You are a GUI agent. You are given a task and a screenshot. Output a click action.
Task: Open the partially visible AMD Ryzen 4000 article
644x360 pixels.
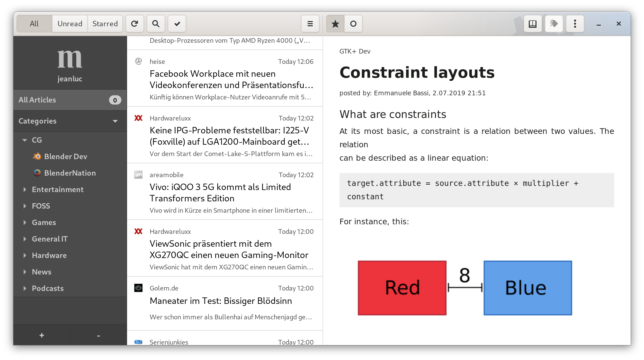(225, 42)
